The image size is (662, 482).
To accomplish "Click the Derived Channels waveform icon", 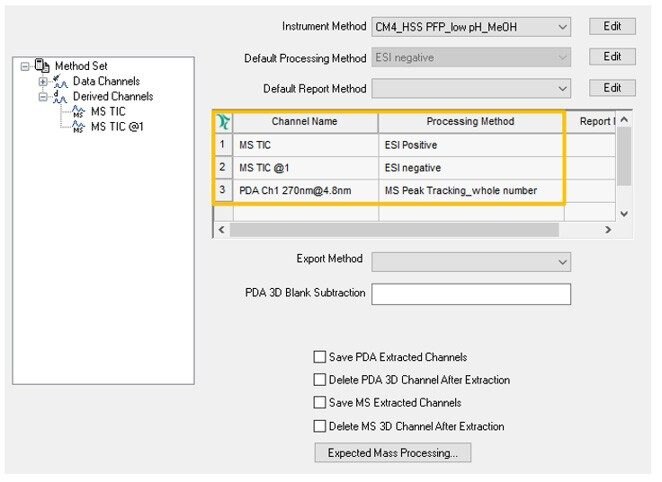I will (x=60, y=97).
